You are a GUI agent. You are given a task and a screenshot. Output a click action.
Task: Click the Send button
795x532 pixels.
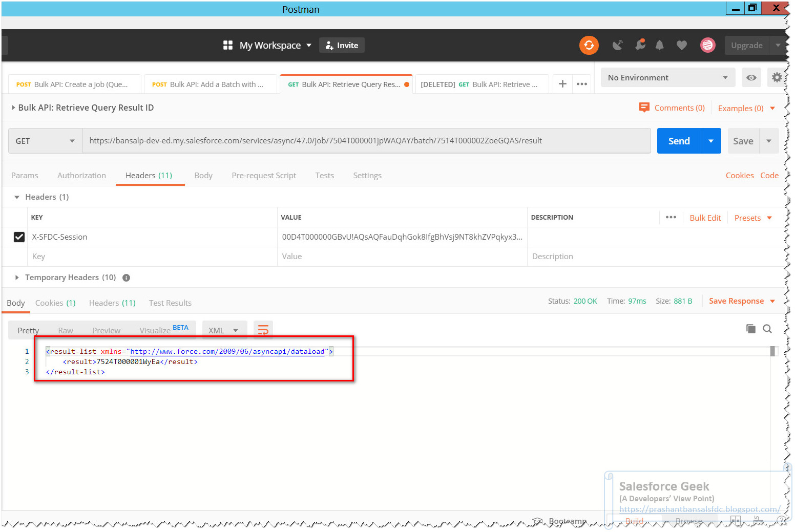tap(679, 141)
